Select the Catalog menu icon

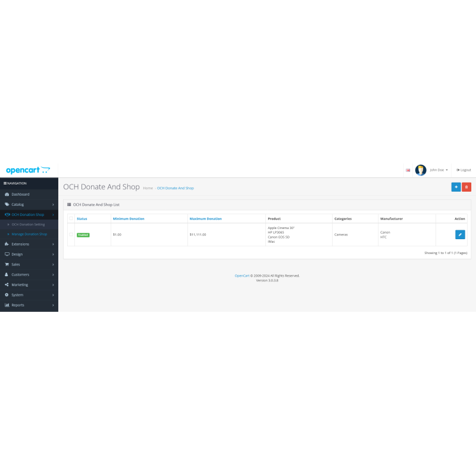pos(7,204)
